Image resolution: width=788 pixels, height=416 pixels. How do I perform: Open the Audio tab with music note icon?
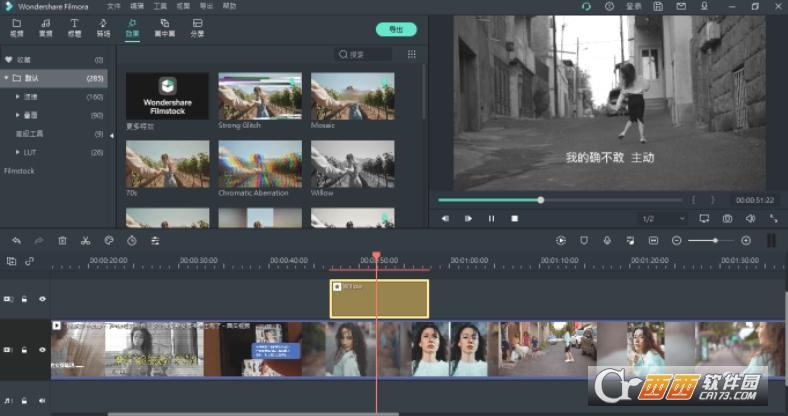click(46, 28)
